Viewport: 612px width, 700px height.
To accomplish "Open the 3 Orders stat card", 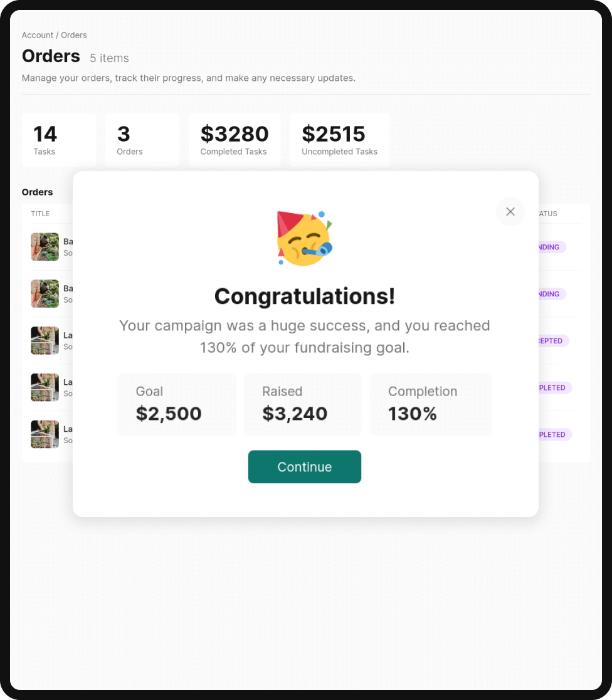I will [x=142, y=140].
